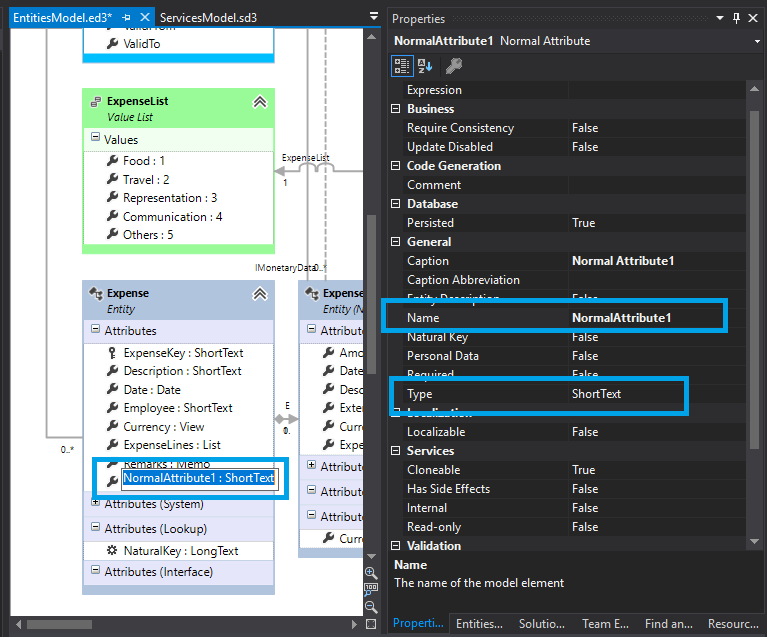
Task: Collapse the ExpenseList shape with chevron
Action: (x=260, y=102)
